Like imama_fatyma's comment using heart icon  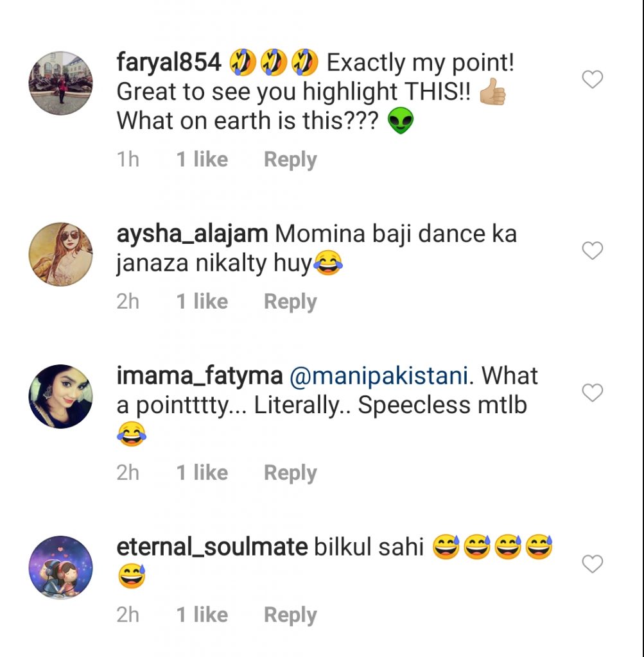pyautogui.click(x=592, y=393)
